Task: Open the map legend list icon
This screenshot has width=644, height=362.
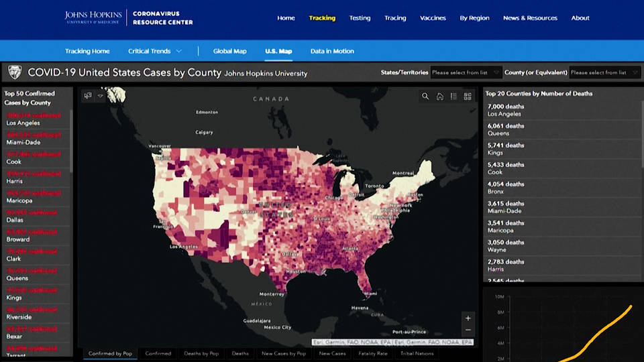Action: (454, 97)
